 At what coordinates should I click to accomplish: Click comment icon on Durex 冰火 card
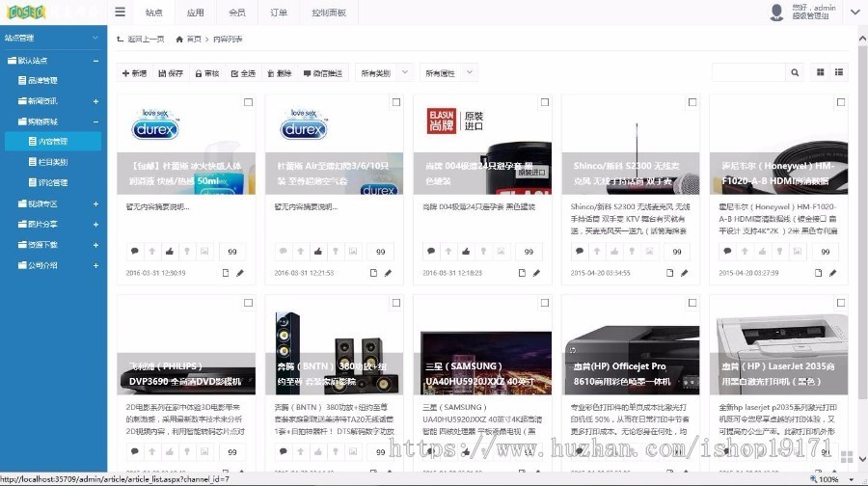click(x=134, y=252)
